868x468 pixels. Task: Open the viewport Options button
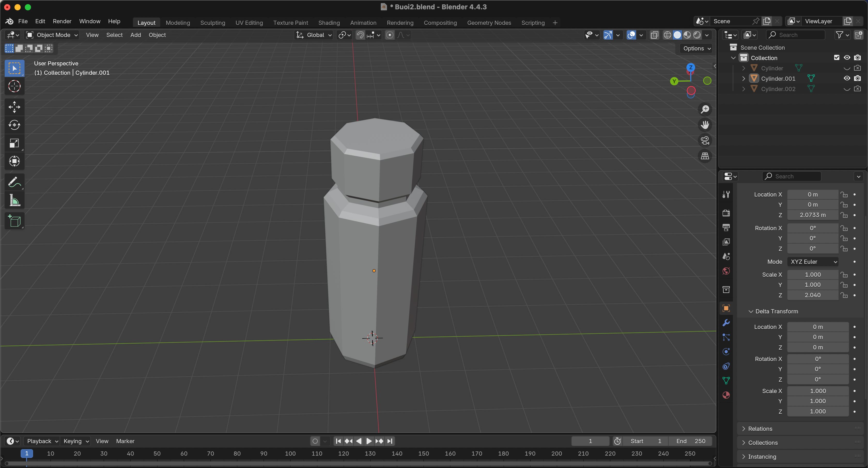[696, 49]
